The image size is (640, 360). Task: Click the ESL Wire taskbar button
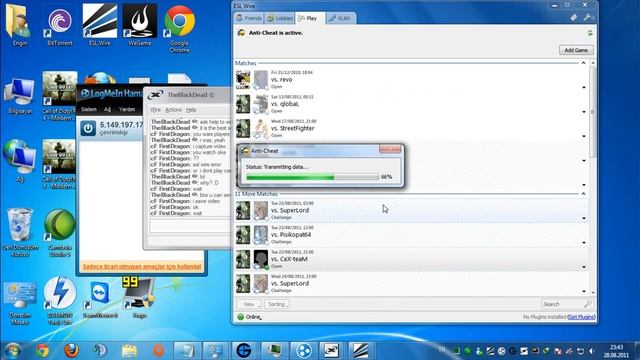360,350
